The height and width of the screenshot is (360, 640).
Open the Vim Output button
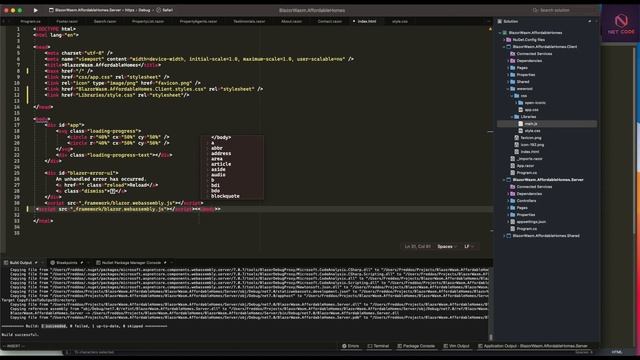tap(456, 346)
